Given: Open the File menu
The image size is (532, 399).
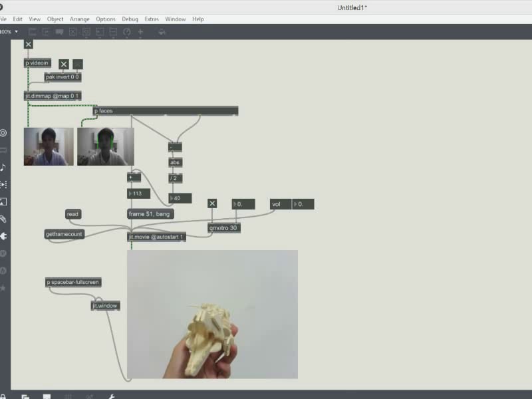Looking at the screenshot, I should 3,19.
